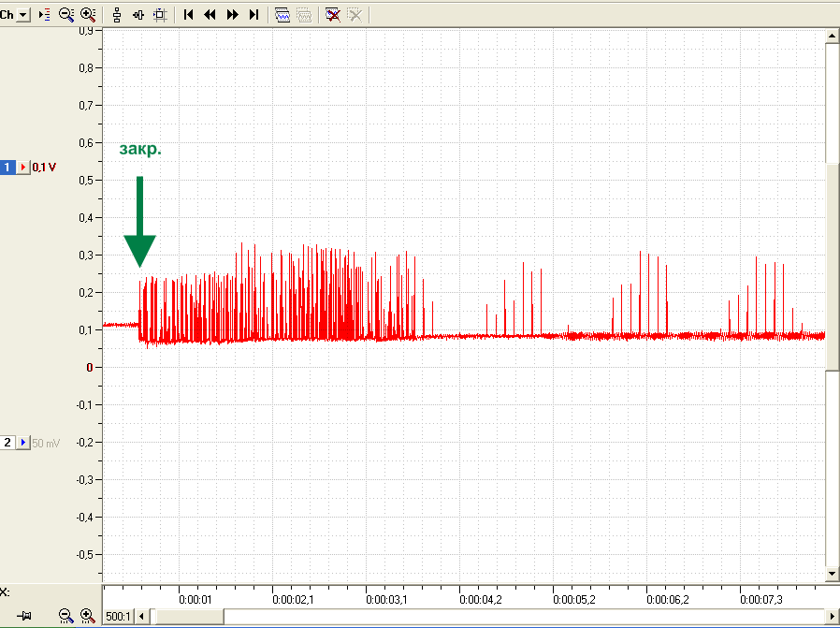840x628 pixels.
Task: Zoom in horizontally with bottom magnifier
Action: pos(88,616)
